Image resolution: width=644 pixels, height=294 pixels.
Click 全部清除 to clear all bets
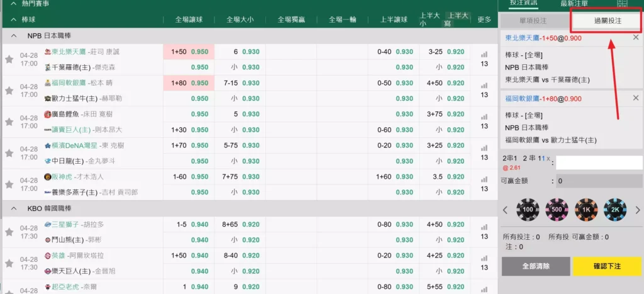point(536,266)
